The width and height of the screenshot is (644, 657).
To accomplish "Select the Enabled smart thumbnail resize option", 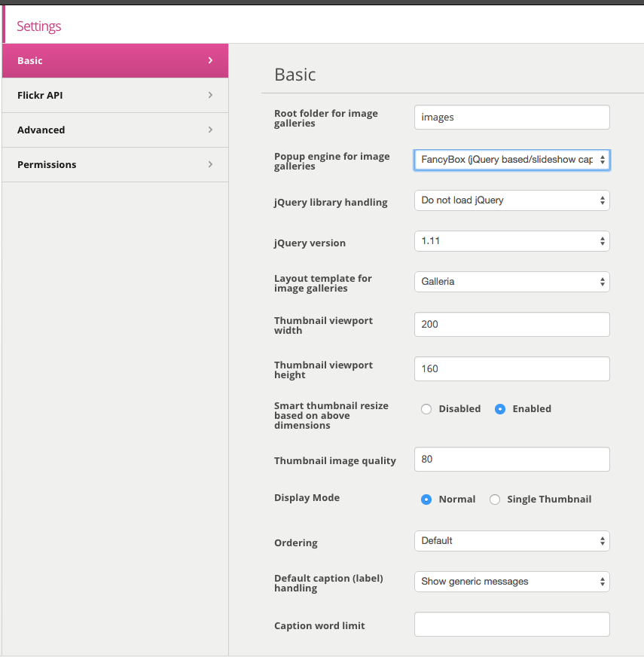I will 500,409.
